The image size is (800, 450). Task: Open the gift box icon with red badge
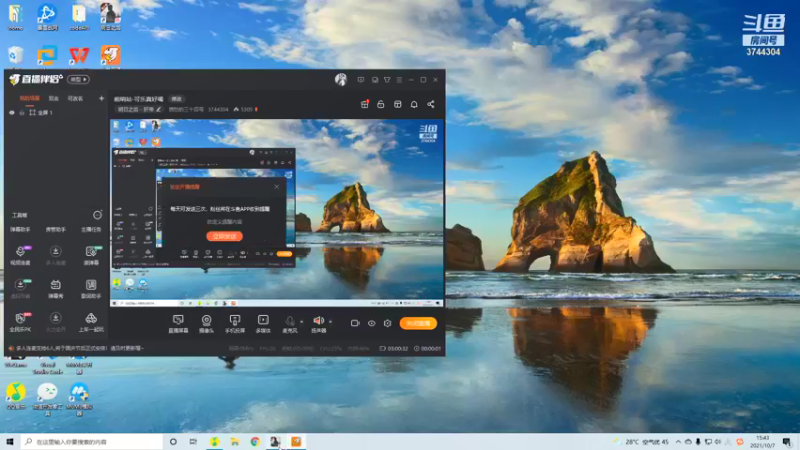[x=365, y=104]
